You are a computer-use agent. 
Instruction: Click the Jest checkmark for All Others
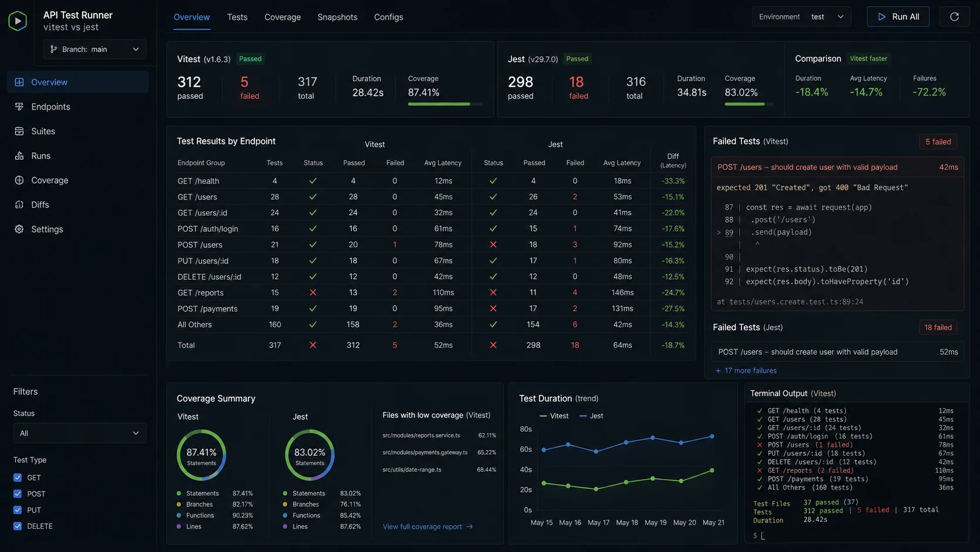[x=493, y=324]
